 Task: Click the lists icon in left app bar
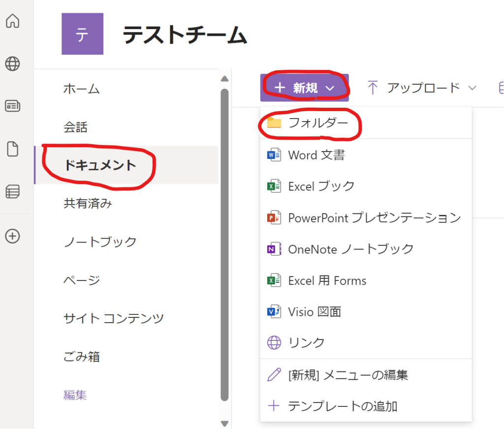[12, 192]
